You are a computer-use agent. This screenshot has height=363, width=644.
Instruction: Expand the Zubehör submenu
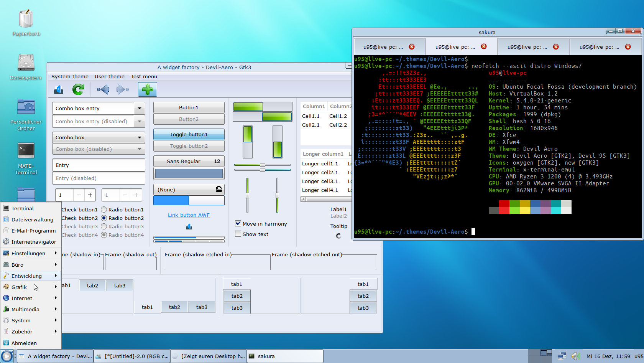coord(31,332)
